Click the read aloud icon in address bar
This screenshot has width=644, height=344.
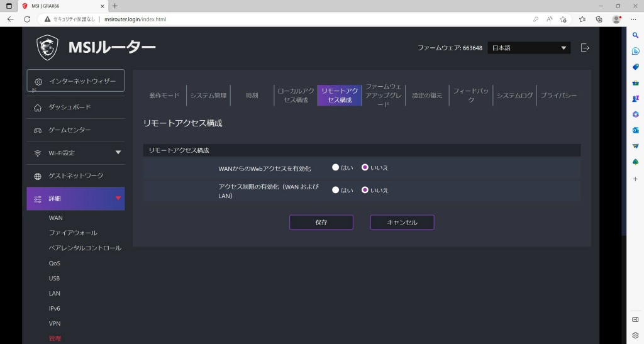(x=550, y=19)
